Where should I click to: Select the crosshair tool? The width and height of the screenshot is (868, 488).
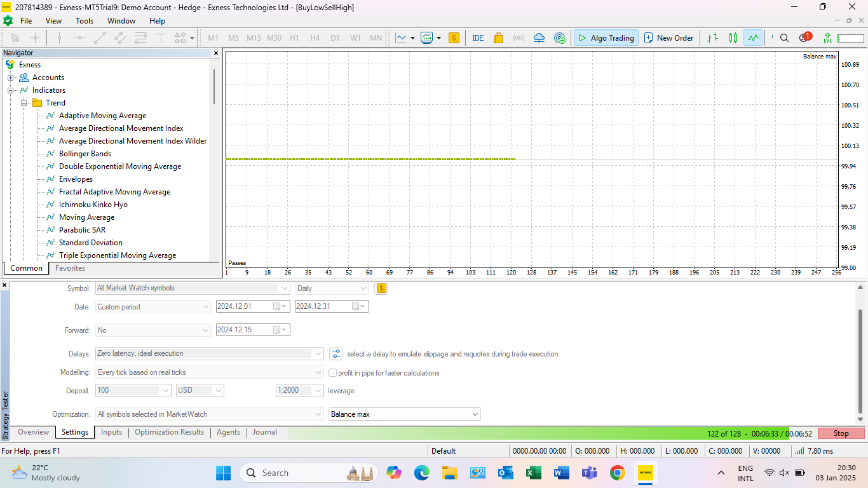(x=36, y=38)
